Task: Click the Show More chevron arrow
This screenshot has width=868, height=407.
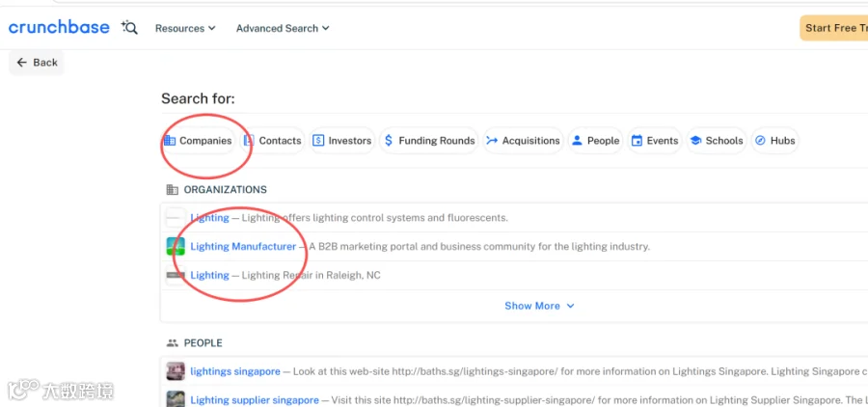Action: 570,306
